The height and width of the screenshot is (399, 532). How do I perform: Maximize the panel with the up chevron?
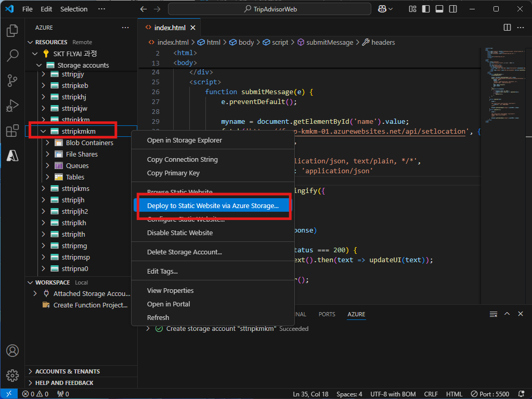tap(507, 314)
